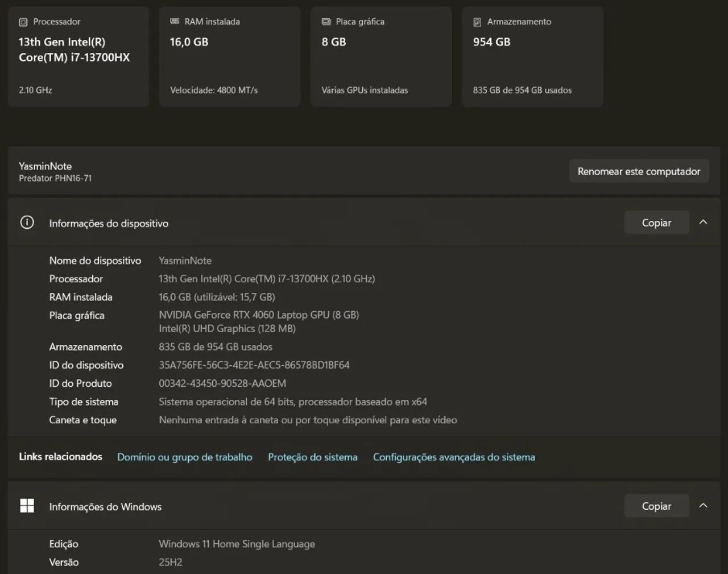
Task: Open Domínio ou grupo de trabalho link
Action: click(185, 457)
